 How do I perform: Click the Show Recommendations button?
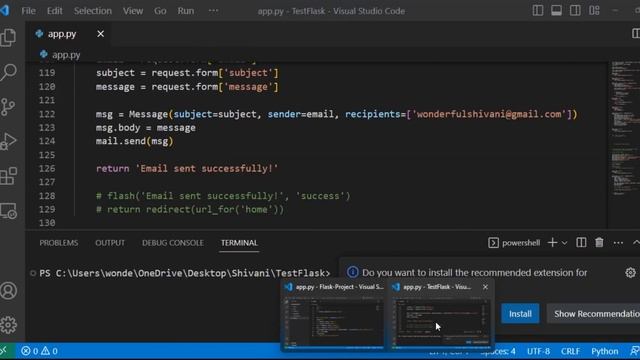(593, 313)
